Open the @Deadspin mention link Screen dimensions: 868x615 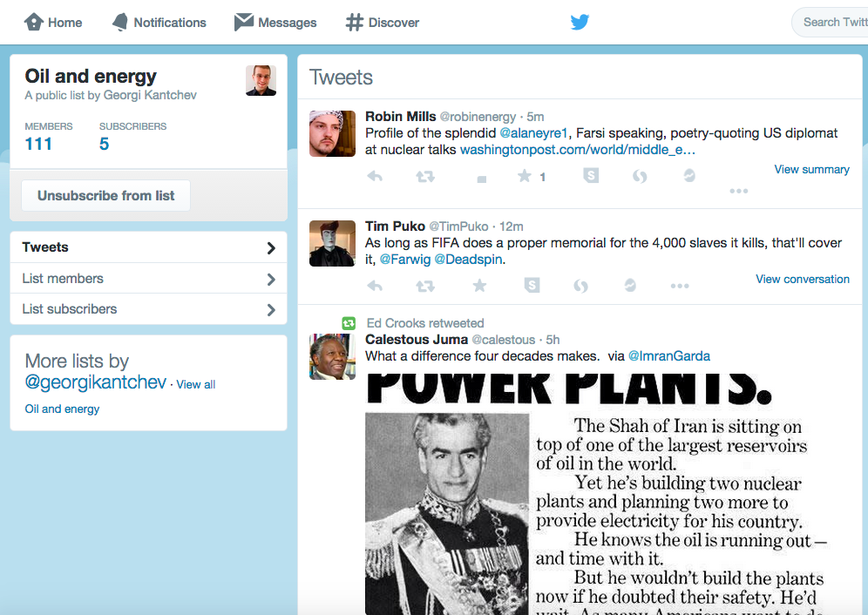(x=468, y=259)
